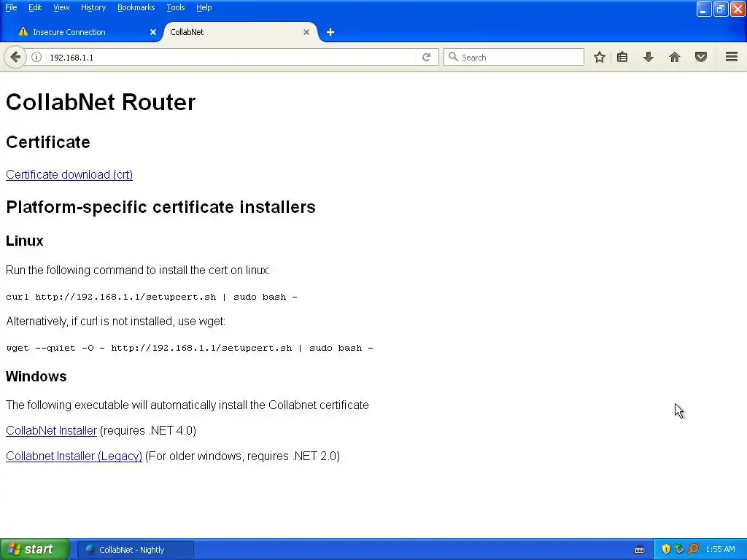Go to the home page icon
The height and width of the screenshot is (560, 747).
click(x=675, y=57)
